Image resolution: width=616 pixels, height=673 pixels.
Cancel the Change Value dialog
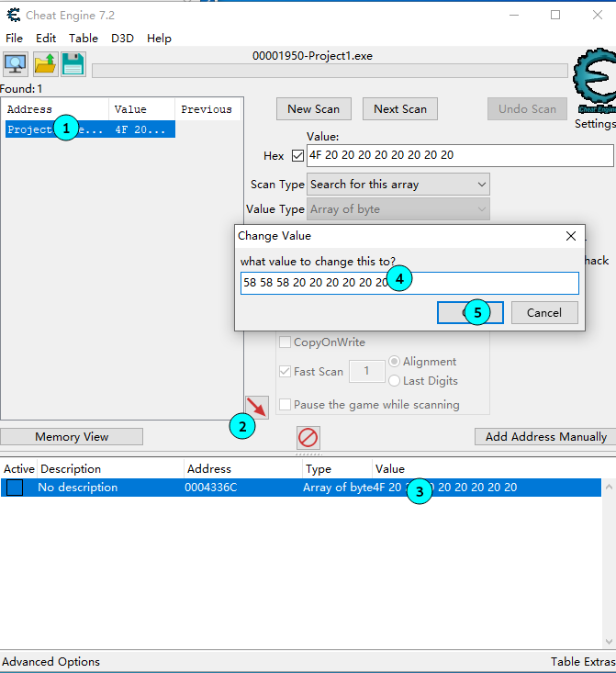point(544,312)
